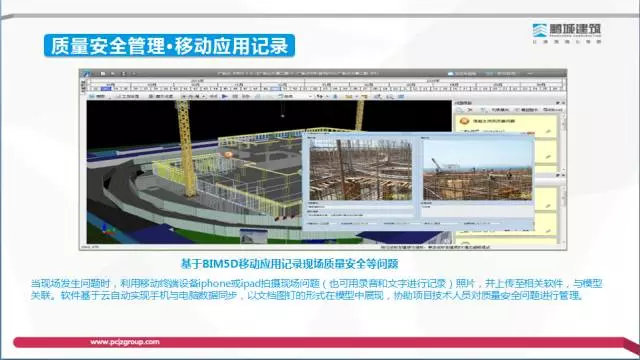This screenshot has height=360, width=640.
Task: Click the company logo at top right
Action: (x=567, y=33)
